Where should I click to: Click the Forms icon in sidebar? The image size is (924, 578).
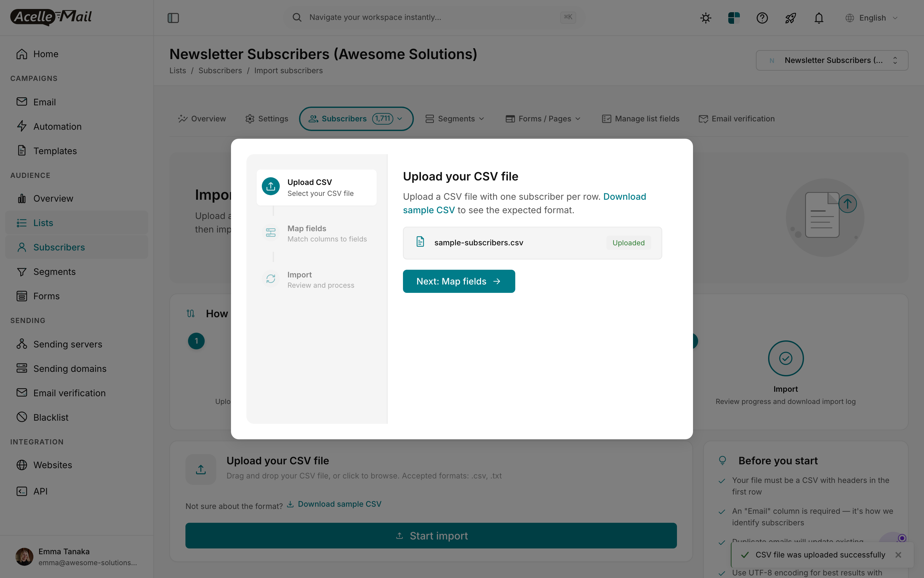coord(22,296)
